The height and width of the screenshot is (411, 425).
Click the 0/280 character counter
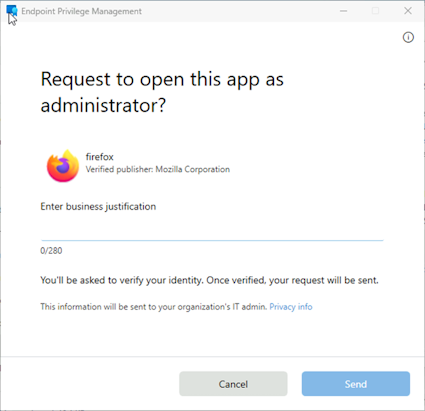point(51,251)
